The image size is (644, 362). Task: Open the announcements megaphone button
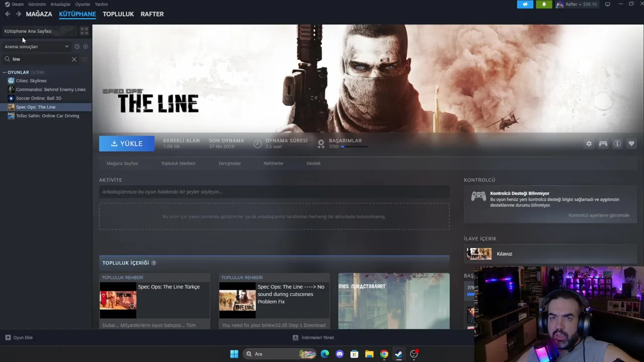(x=525, y=4)
